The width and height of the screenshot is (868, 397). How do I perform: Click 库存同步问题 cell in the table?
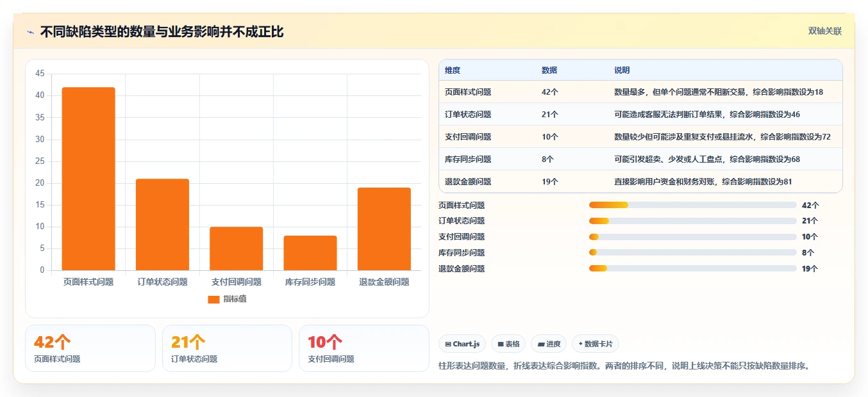(468, 159)
